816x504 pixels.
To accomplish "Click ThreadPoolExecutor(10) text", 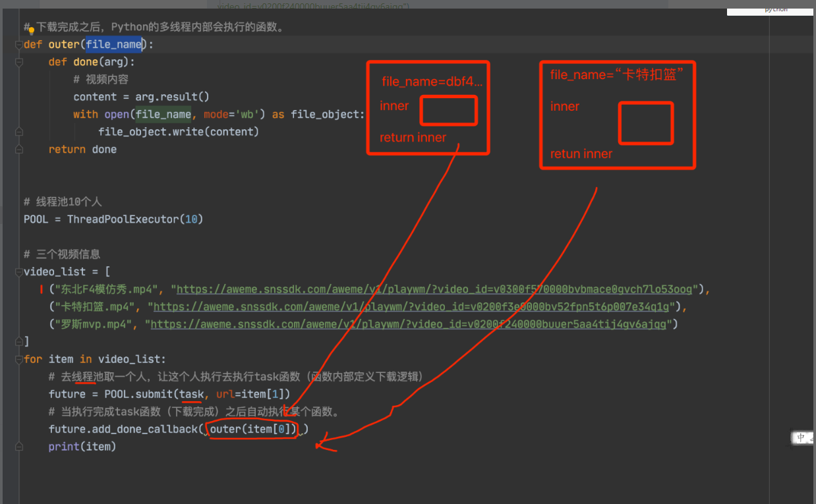I will tap(135, 219).
